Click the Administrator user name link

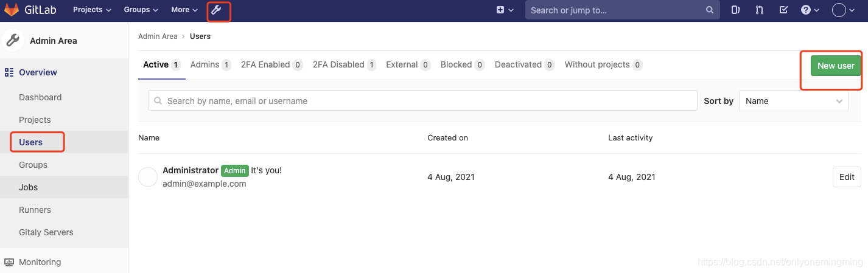coord(191,170)
